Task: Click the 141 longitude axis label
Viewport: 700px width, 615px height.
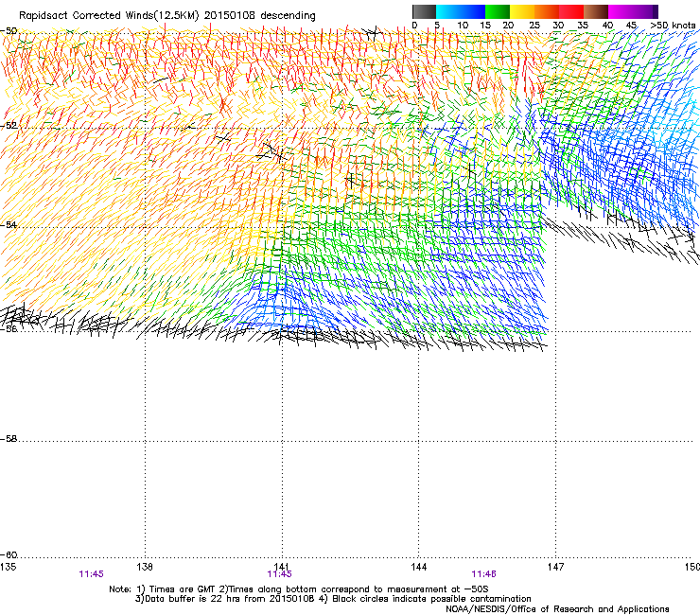Action: coord(282,567)
